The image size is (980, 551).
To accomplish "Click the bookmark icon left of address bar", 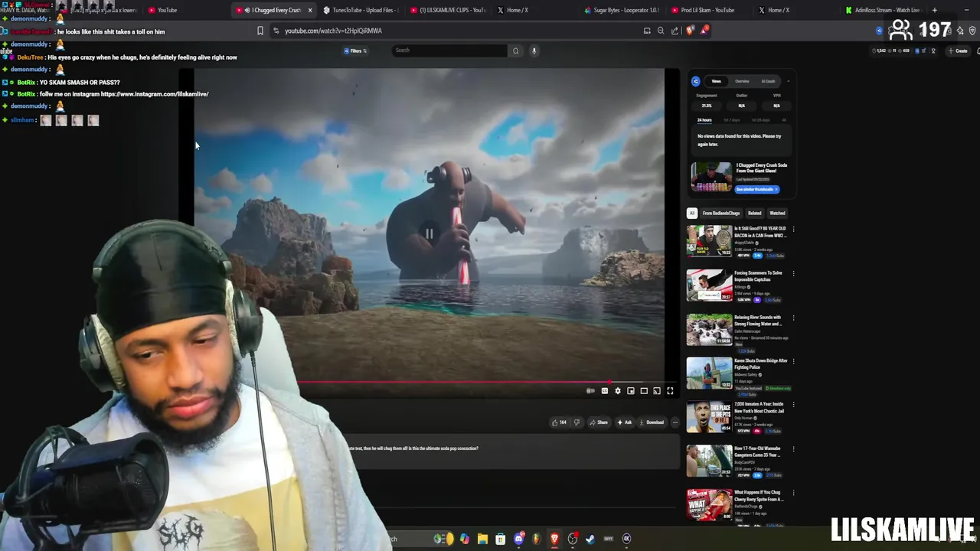I will [260, 31].
